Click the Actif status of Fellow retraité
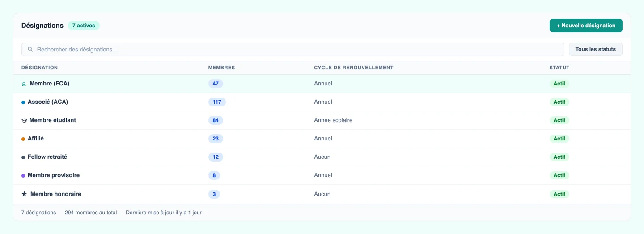This screenshot has height=234, width=644. click(559, 157)
